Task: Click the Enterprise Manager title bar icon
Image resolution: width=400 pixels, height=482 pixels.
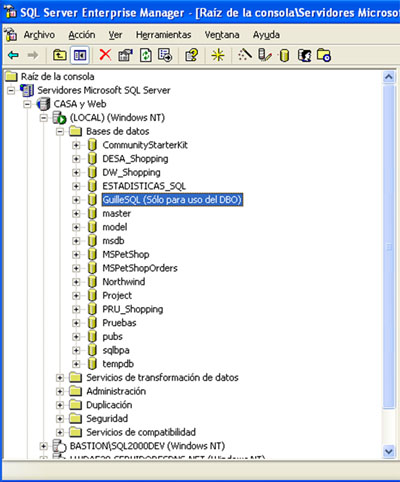Action: 10,12
